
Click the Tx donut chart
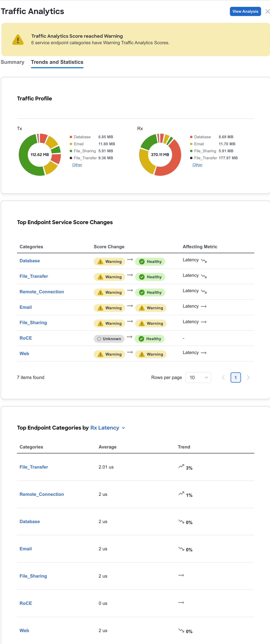pyautogui.click(x=40, y=155)
